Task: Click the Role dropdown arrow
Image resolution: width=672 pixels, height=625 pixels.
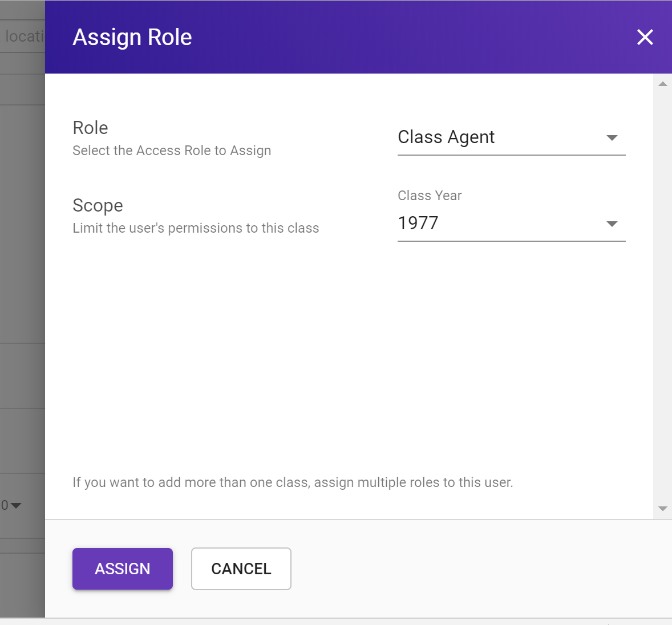Action: [x=612, y=138]
